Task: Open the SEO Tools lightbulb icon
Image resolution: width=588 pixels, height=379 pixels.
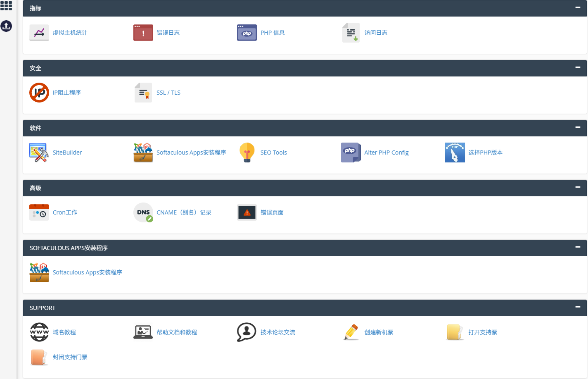Action: pyautogui.click(x=247, y=153)
